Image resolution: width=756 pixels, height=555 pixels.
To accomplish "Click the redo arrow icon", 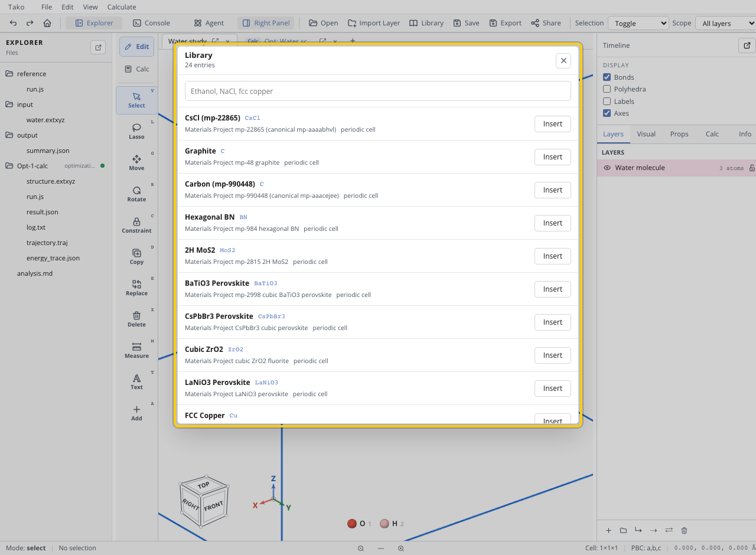I will (x=30, y=23).
